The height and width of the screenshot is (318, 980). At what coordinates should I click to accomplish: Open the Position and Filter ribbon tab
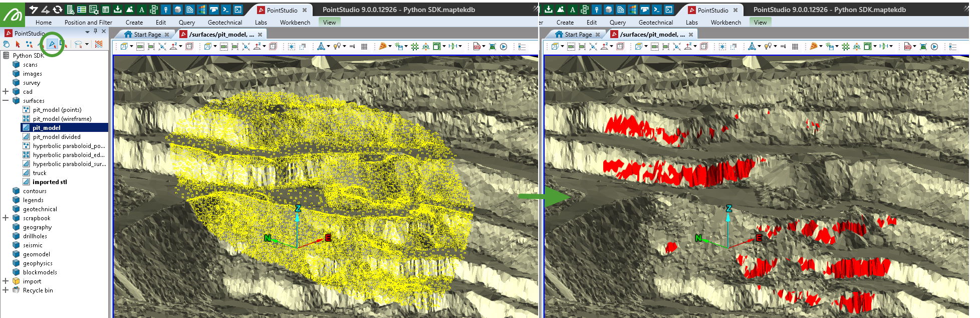(x=88, y=23)
